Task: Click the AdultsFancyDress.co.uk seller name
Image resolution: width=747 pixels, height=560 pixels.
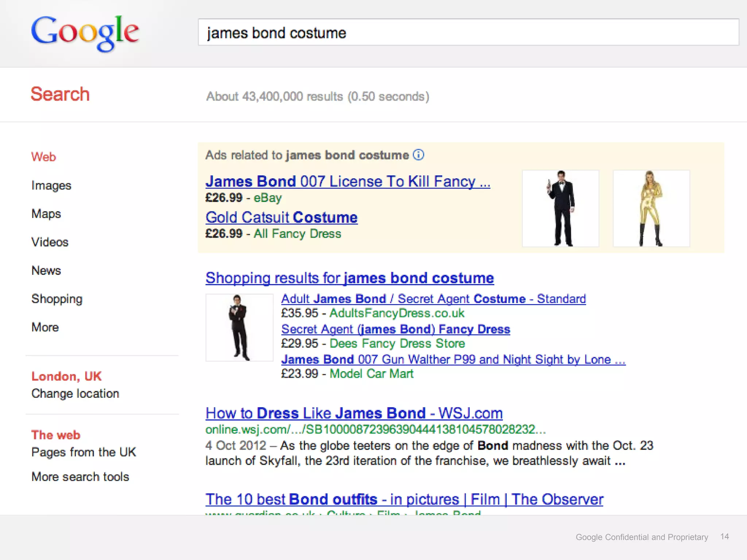Action: click(x=397, y=313)
